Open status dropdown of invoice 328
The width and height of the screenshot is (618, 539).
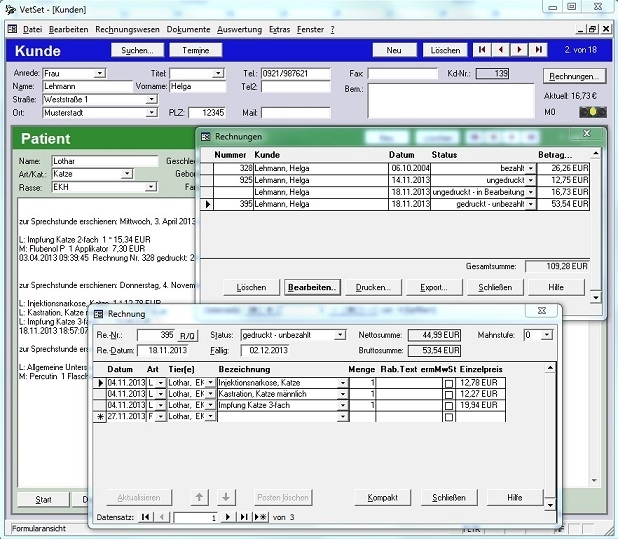pyautogui.click(x=531, y=168)
